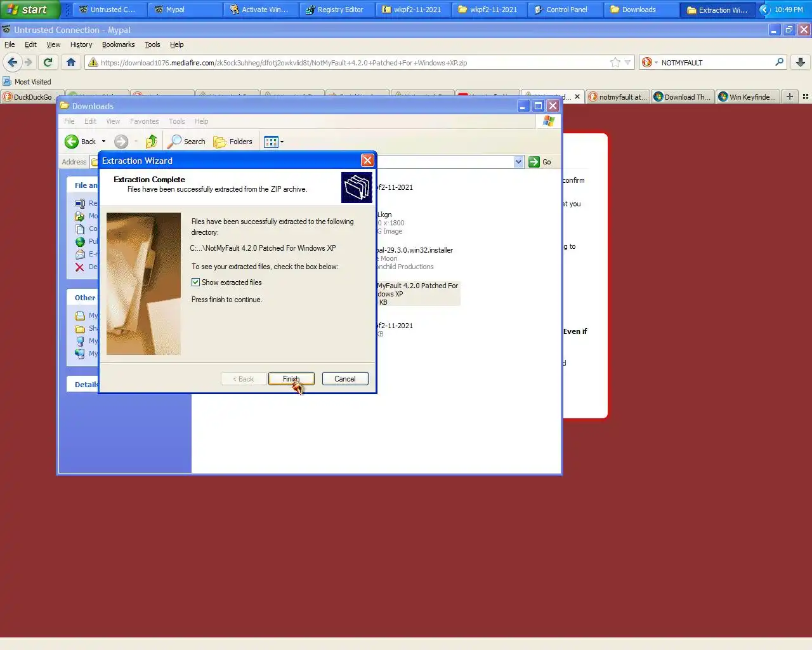
Task: Click Move icon in File tasks
Action: pyautogui.click(x=80, y=216)
